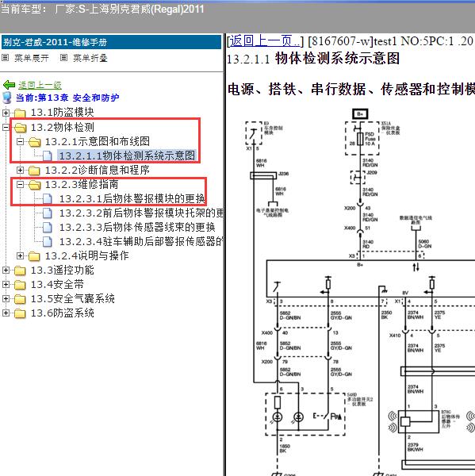Click the 13.2.1示意图和布线图 folder icon
The image size is (475, 476).
coord(34,142)
